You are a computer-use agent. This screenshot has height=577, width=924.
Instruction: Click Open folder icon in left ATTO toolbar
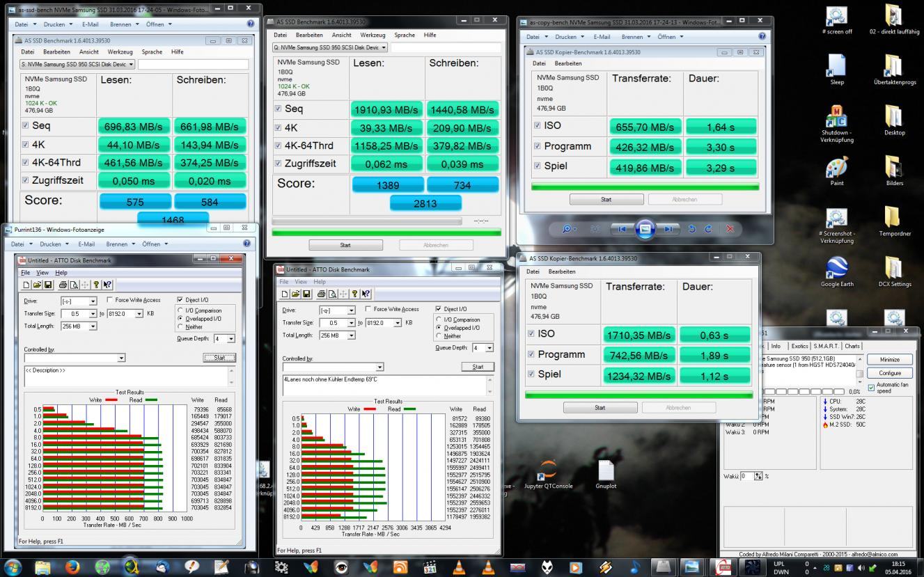(x=37, y=285)
